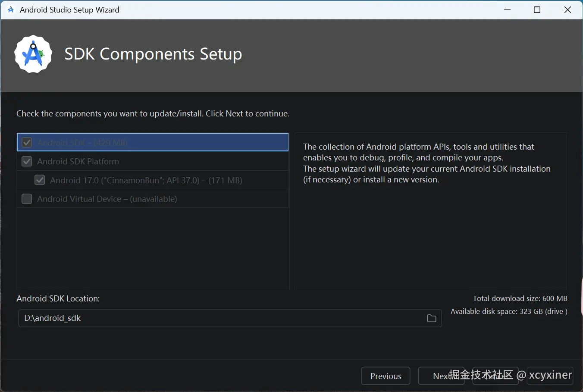Toggle the Android SDK checkbox
Screen dimensions: 583x392
27,142
